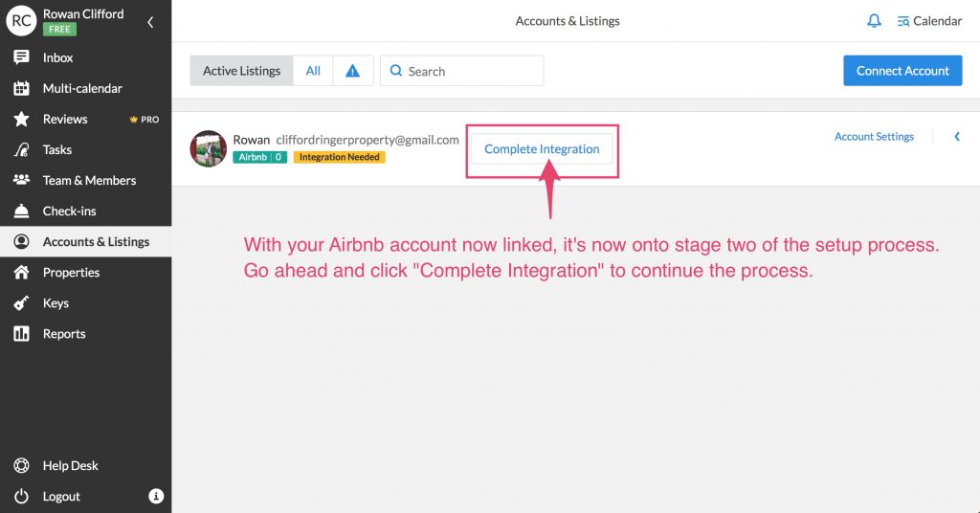Click the Complete Integration button

(542, 149)
